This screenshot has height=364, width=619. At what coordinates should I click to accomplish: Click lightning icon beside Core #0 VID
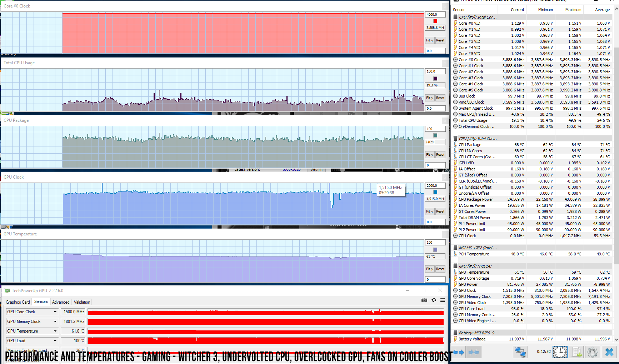(455, 23)
